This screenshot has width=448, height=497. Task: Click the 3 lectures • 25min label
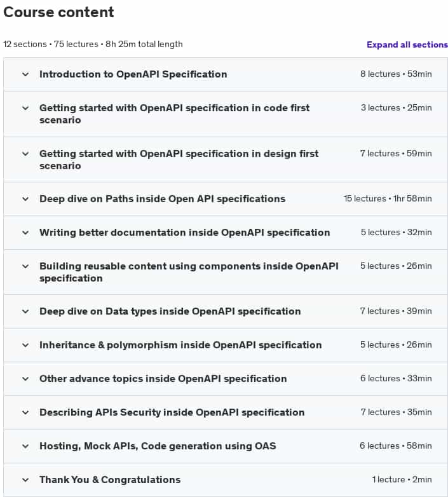[396, 107]
